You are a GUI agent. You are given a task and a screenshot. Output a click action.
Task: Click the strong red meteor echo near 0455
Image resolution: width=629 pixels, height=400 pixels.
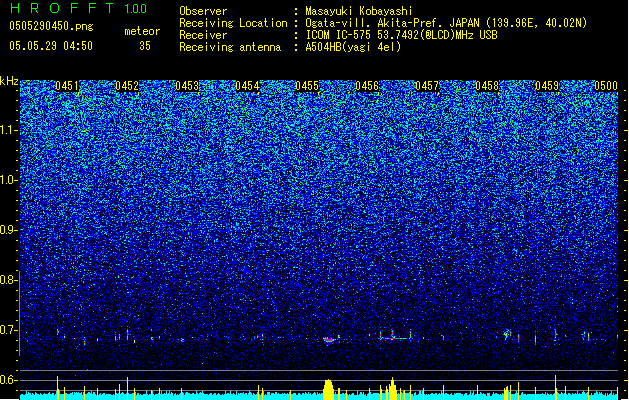pyautogui.click(x=329, y=340)
